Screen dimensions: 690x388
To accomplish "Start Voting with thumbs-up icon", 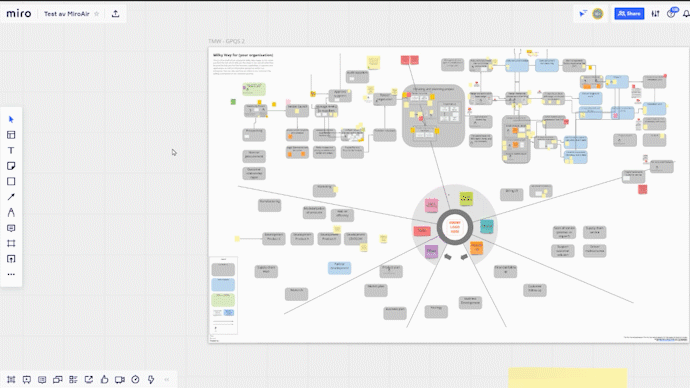I will tap(104, 379).
